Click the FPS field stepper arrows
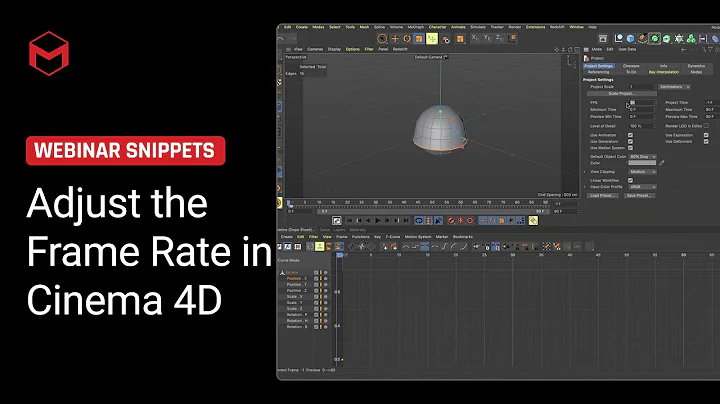This screenshot has width=720, height=404. point(655,103)
